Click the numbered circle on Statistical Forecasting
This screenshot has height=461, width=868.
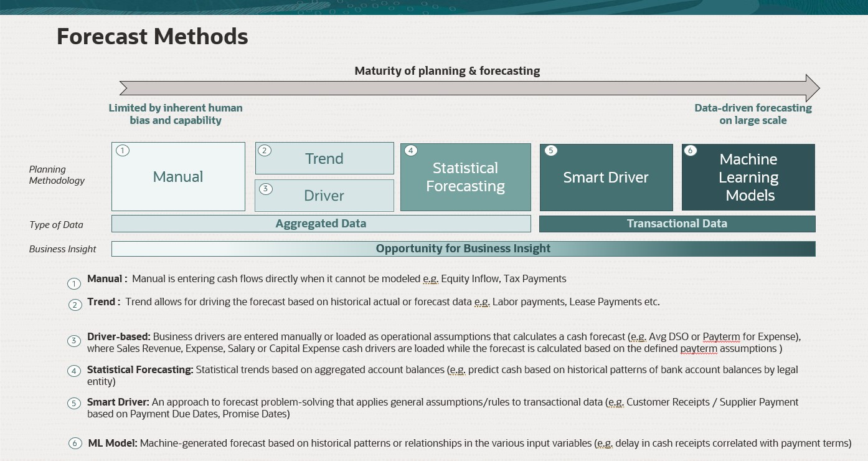[x=410, y=150]
